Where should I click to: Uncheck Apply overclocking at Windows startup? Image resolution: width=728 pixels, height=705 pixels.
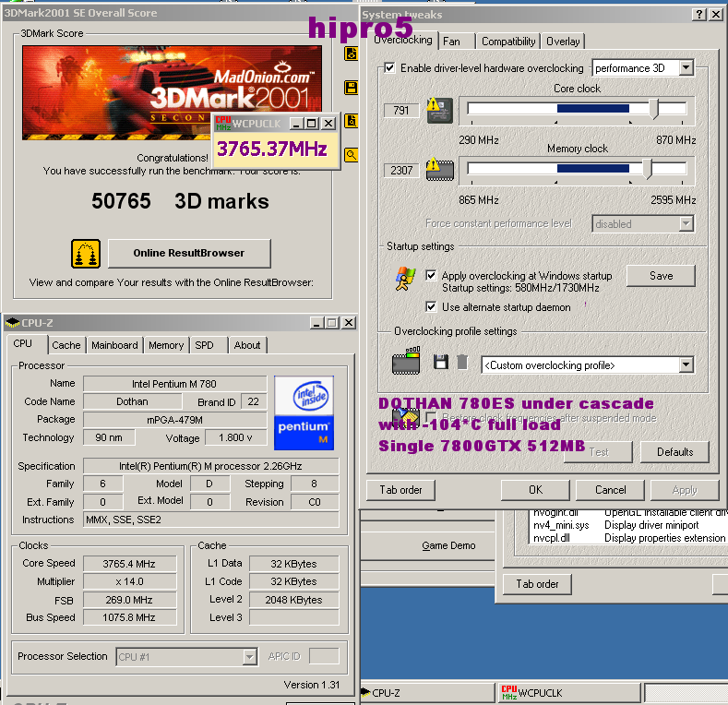(x=432, y=276)
